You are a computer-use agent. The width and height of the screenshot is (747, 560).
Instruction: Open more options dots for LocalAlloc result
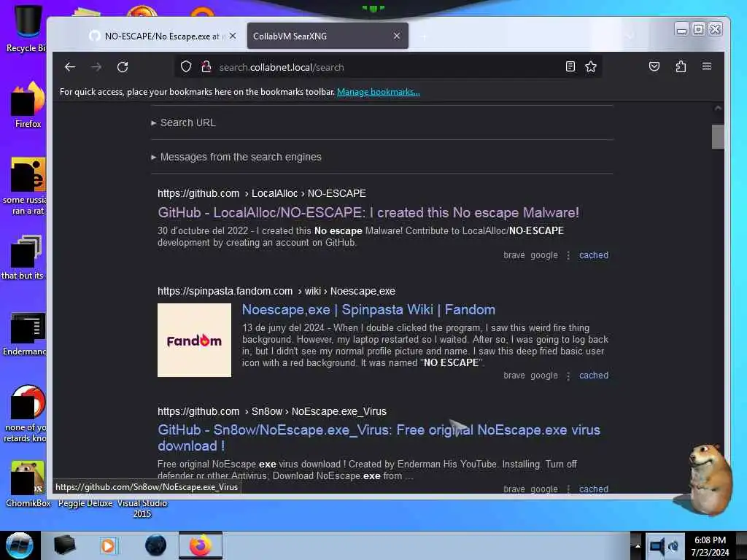coord(568,256)
